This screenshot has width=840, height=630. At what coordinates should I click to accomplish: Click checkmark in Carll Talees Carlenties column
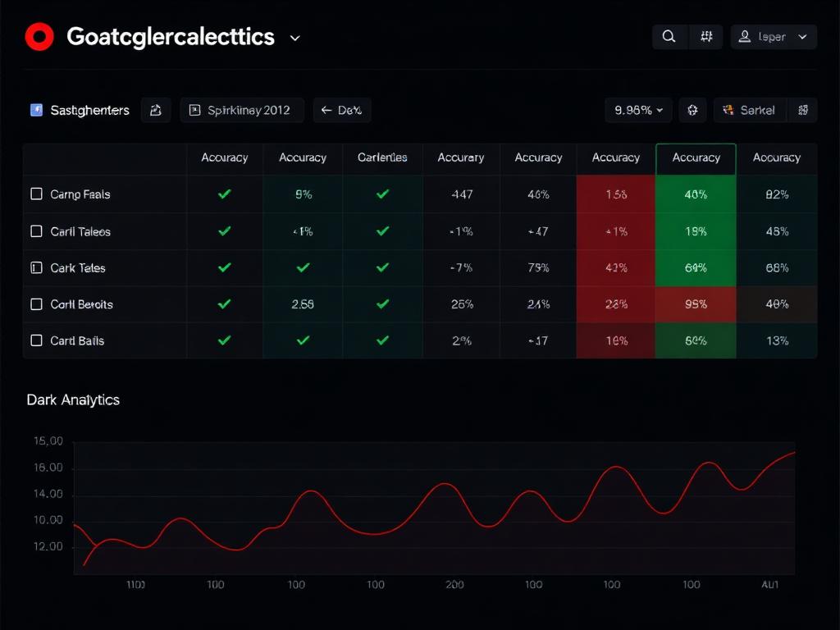click(x=382, y=231)
